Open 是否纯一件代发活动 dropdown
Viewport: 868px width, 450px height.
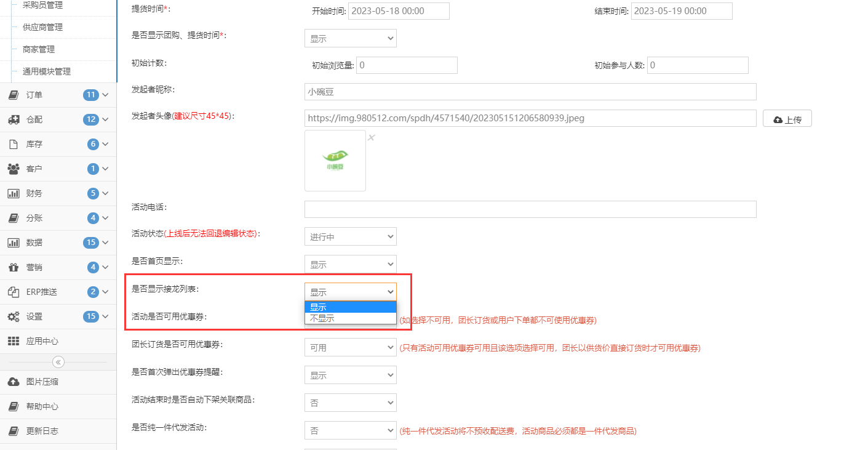351,430
